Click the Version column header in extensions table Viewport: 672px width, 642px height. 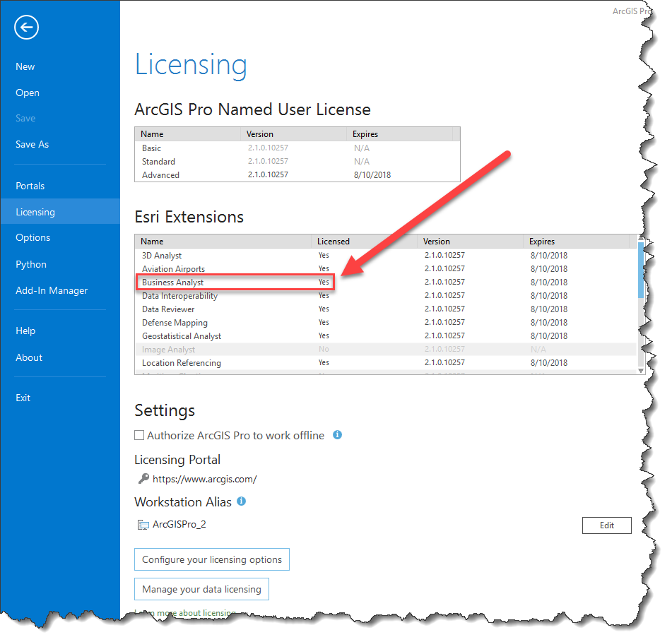(470, 242)
